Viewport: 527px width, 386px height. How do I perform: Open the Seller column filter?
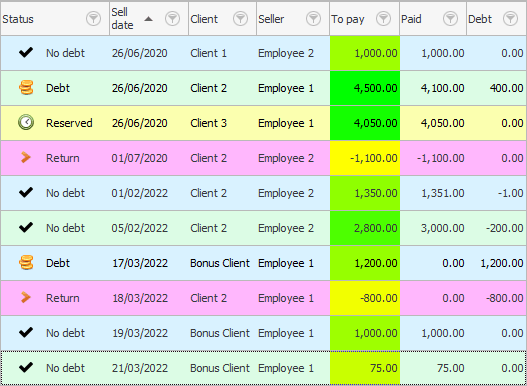click(x=313, y=19)
